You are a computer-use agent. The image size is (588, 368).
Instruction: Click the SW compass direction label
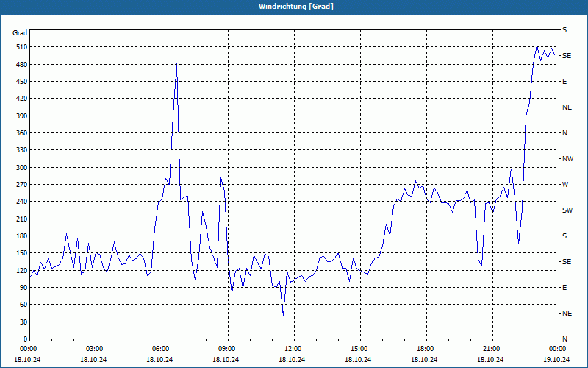(x=567, y=210)
